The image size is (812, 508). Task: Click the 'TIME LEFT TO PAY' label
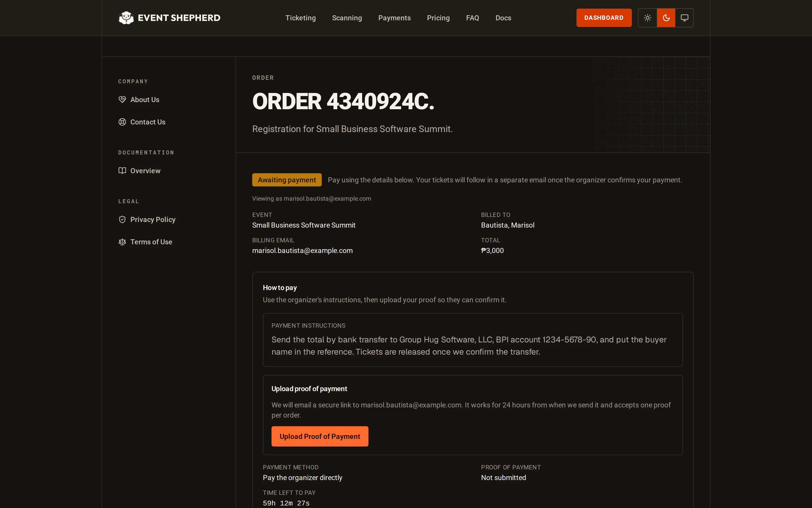(289, 493)
